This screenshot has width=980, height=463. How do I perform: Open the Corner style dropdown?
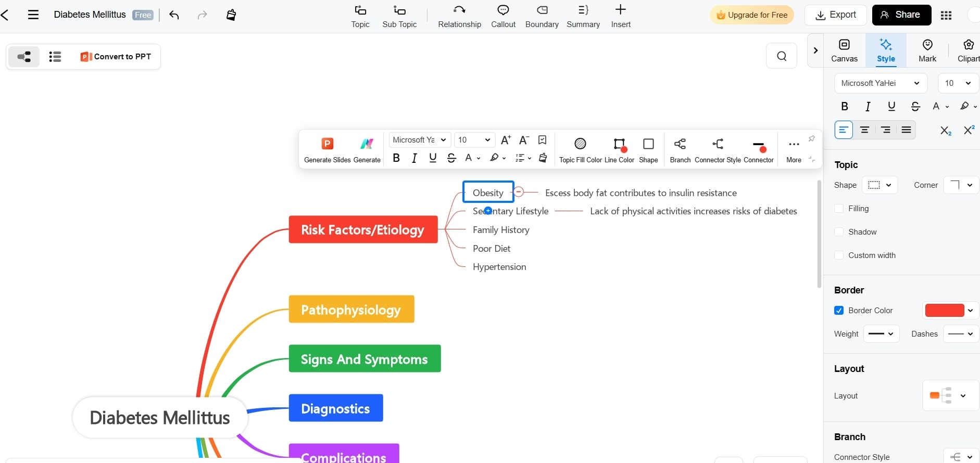[x=961, y=185]
